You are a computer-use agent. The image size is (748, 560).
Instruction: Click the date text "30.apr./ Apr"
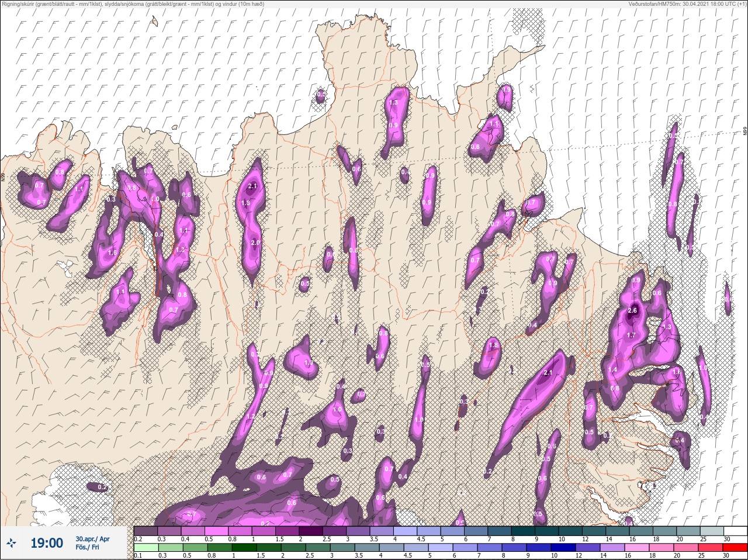[92, 539]
